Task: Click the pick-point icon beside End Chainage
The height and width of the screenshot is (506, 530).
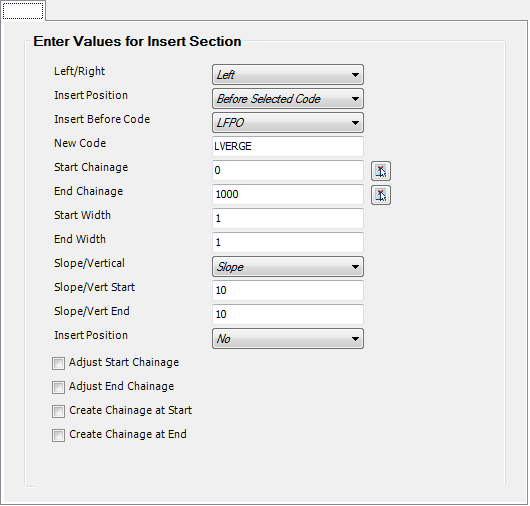Action: 381,195
